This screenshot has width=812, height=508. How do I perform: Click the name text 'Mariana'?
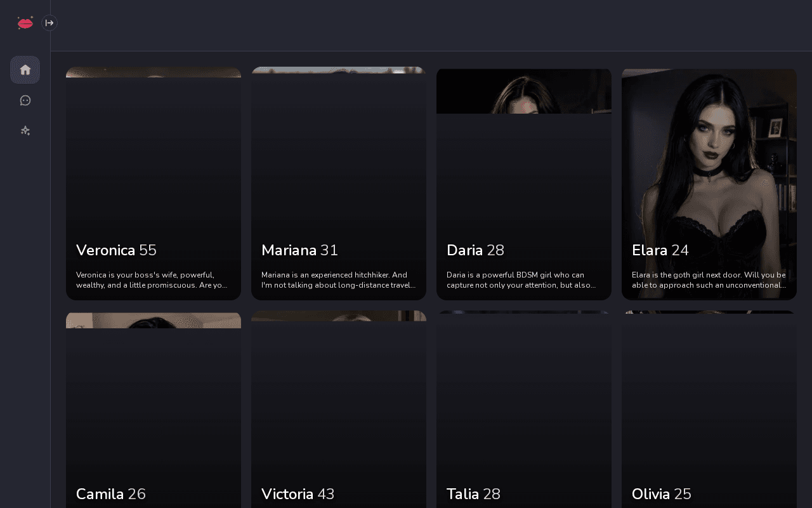tap(289, 250)
